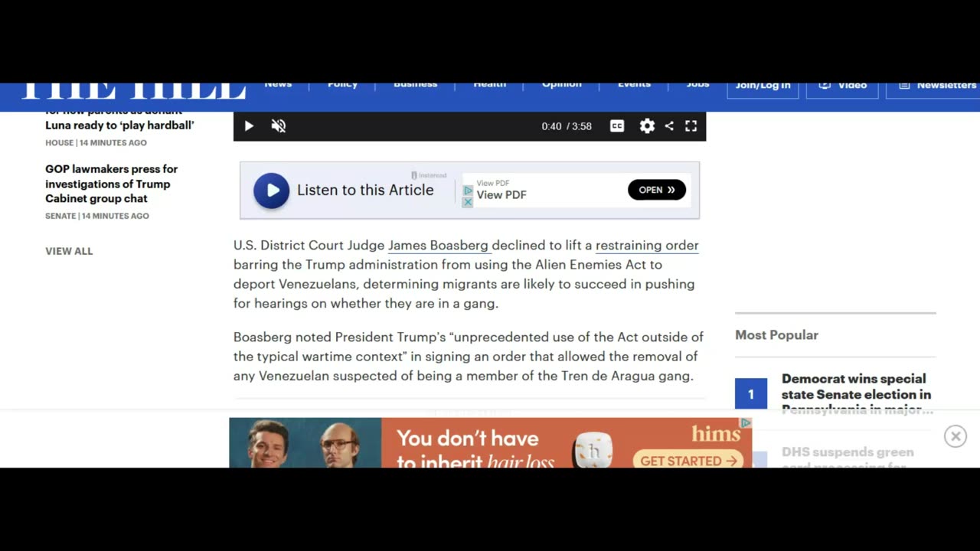Click SENATE | 14 MINUTES AGO label

click(97, 216)
